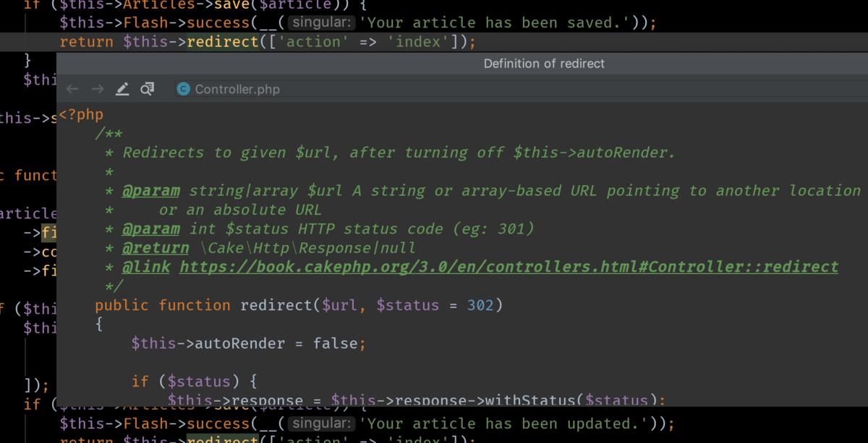Click the @link doc tag
This screenshot has height=443, width=868.
click(146, 267)
